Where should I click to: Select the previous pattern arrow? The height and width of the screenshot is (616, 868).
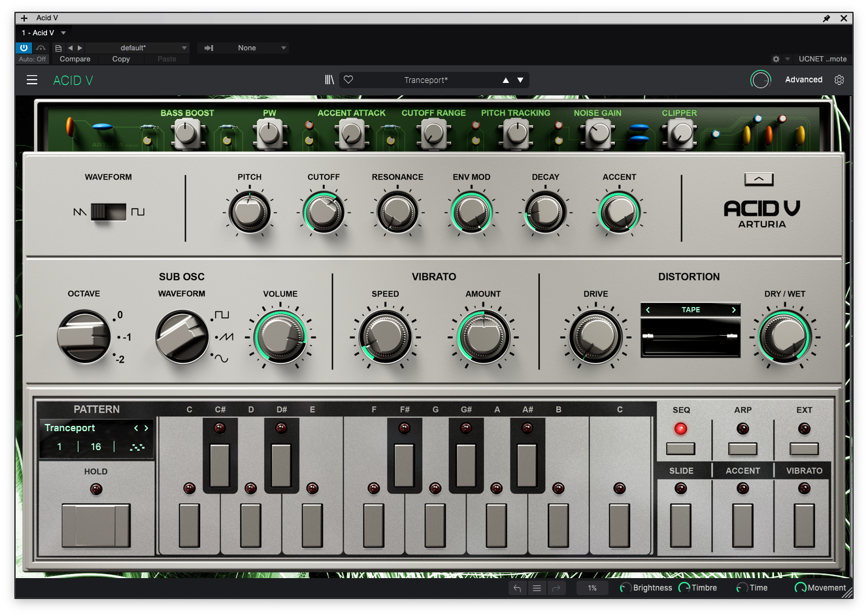136,428
